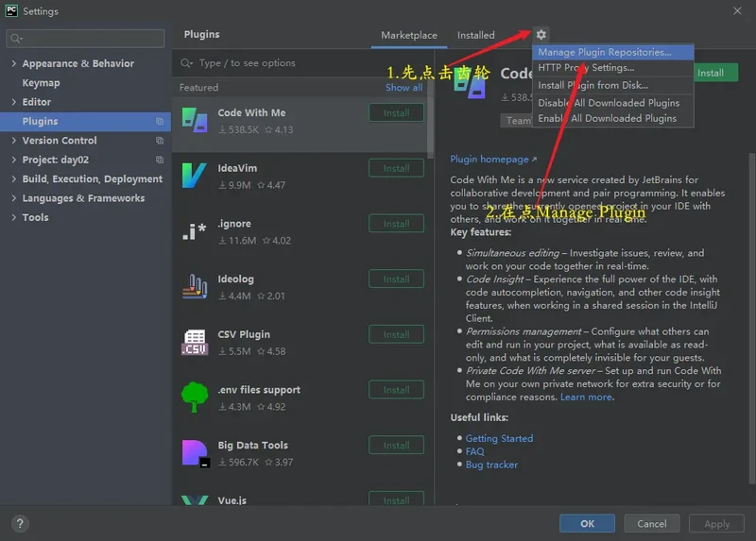The image size is (756, 541).
Task: Click Show all featured plugins
Action: coord(404,88)
